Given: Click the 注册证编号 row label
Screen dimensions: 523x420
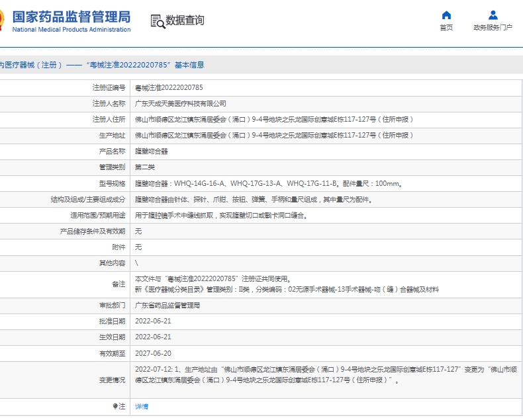Looking at the screenshot, I should click(x=109, y=88).
